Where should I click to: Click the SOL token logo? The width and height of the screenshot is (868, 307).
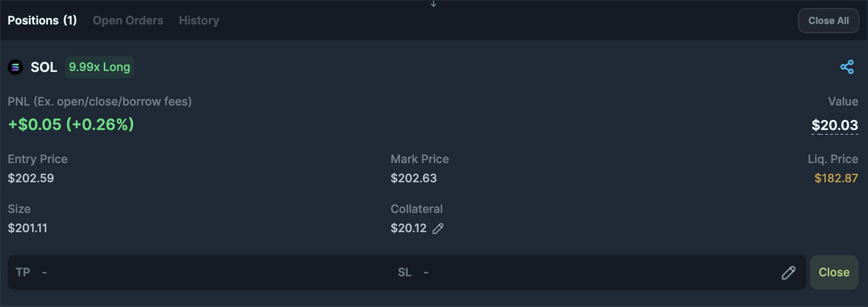[15, 67]
